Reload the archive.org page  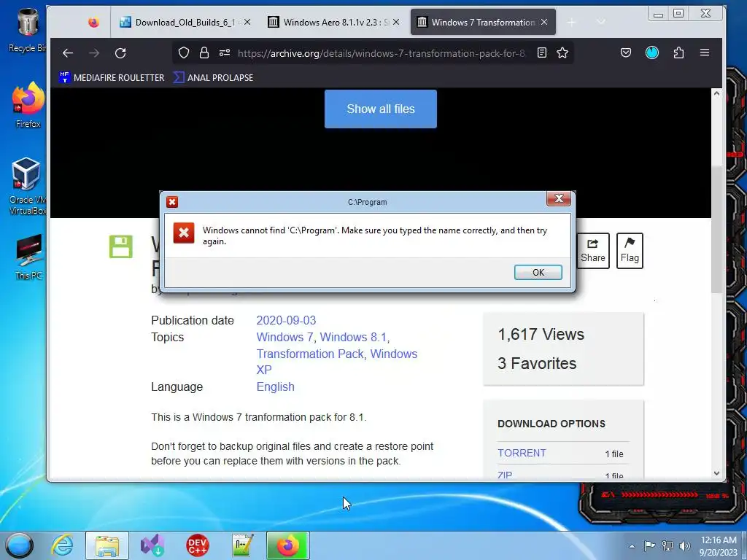[x=120, y=52]
